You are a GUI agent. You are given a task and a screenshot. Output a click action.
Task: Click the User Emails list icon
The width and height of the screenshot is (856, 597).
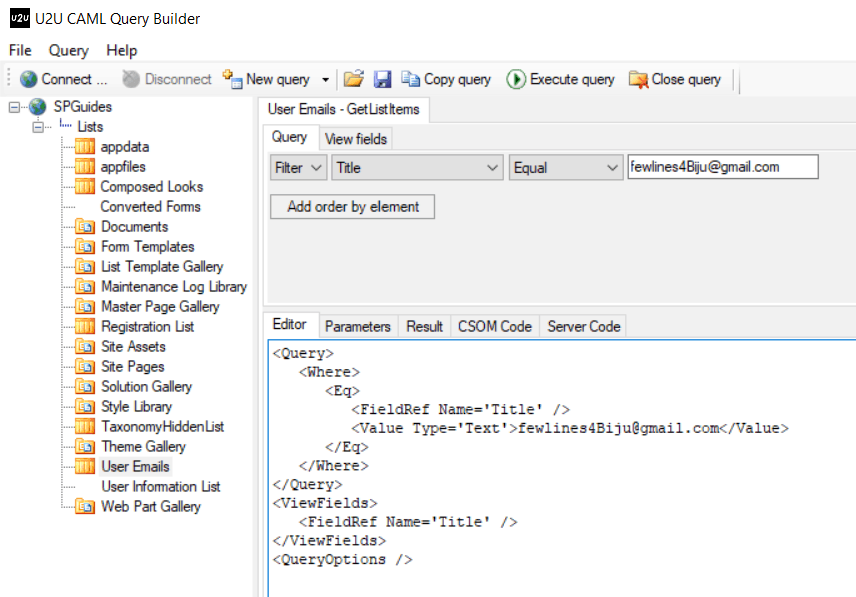(85, 467)
